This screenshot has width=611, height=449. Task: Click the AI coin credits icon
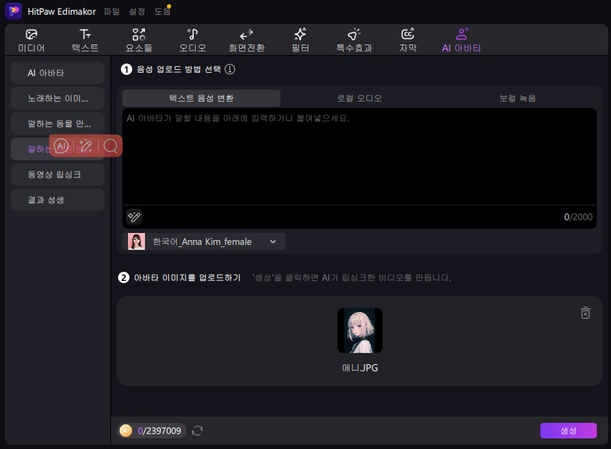click(126, 431)
